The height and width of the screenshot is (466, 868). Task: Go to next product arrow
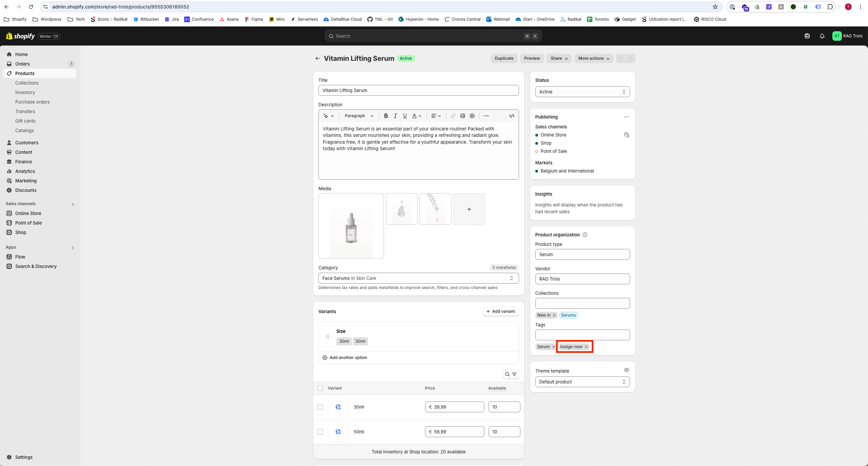(630, 58)
